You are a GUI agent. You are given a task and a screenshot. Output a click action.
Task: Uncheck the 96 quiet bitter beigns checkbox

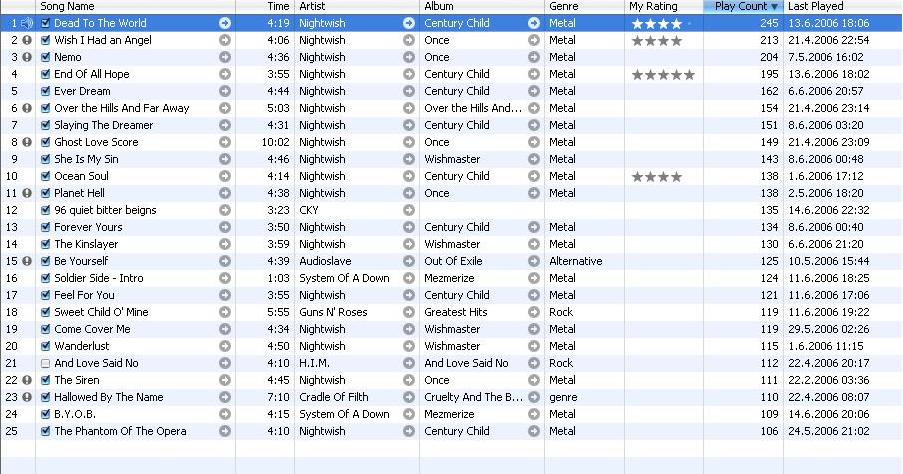click(45, 210)
